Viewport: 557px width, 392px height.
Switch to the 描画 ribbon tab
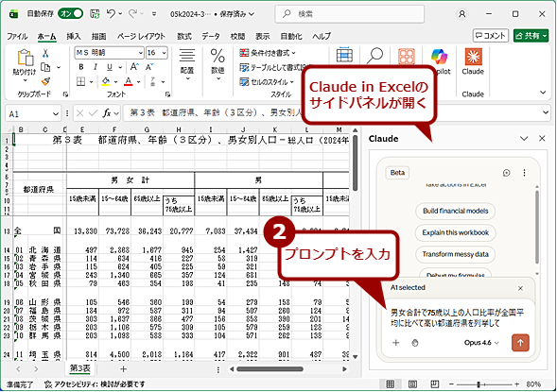(98, 36)
